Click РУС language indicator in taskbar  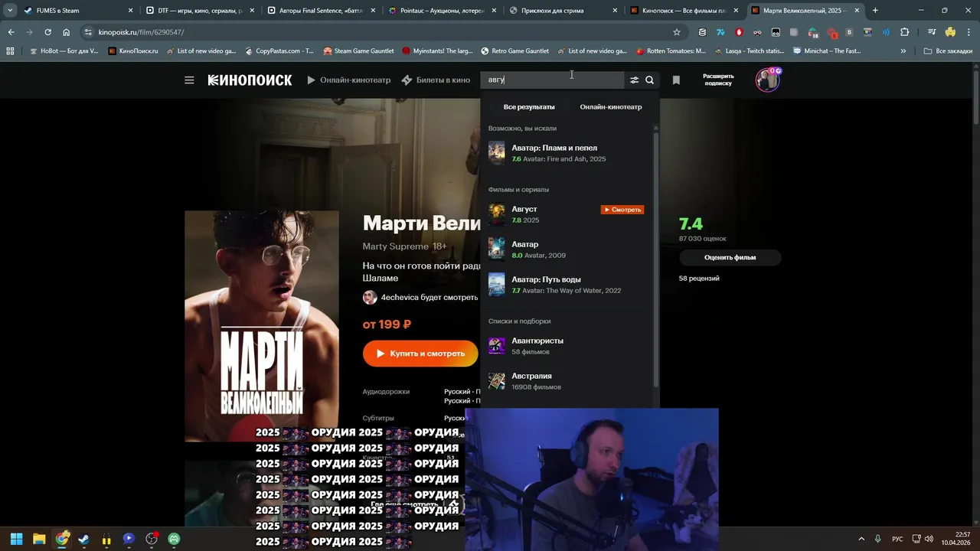[x=897, y=539]
